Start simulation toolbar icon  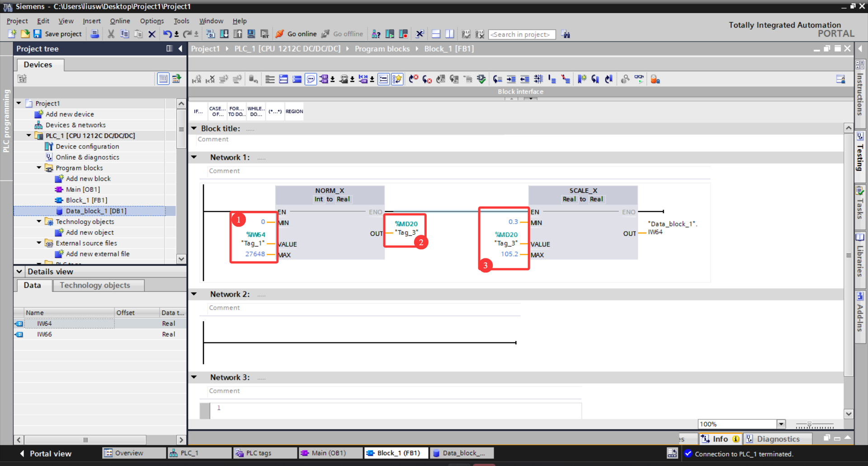pos(251,34)
